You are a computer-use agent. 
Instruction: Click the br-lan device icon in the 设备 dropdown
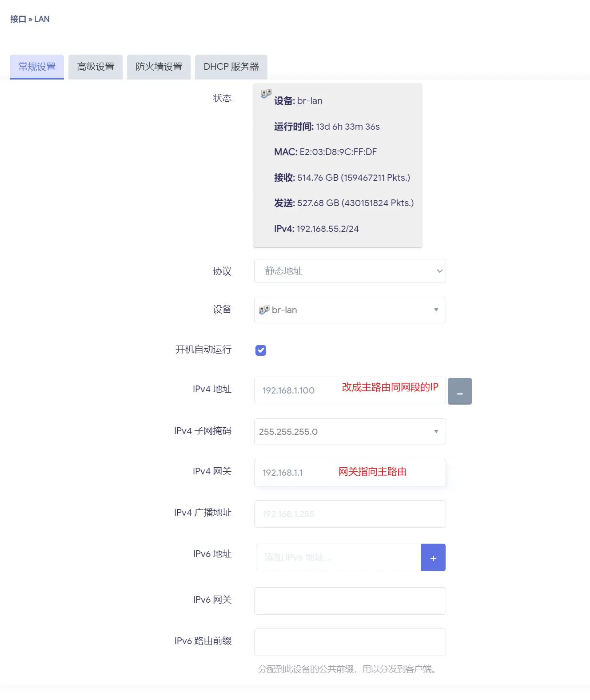coord(264,310)
